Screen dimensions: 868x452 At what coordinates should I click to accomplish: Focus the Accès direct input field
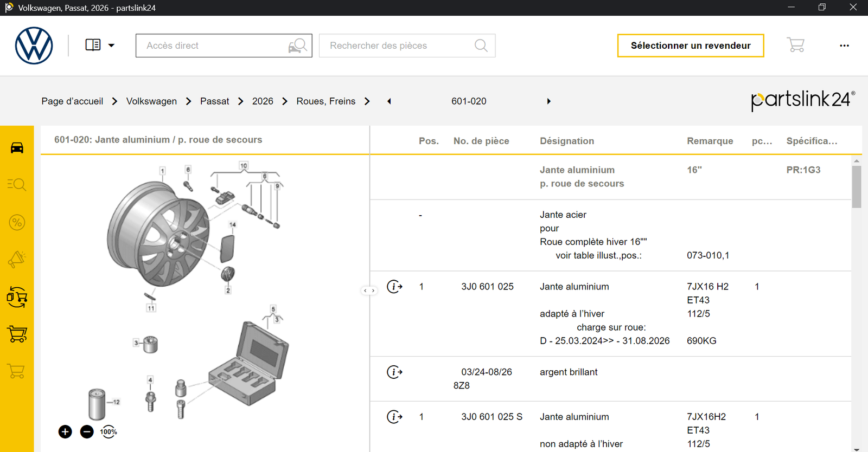pyautogui.click(x=224, y=46)
